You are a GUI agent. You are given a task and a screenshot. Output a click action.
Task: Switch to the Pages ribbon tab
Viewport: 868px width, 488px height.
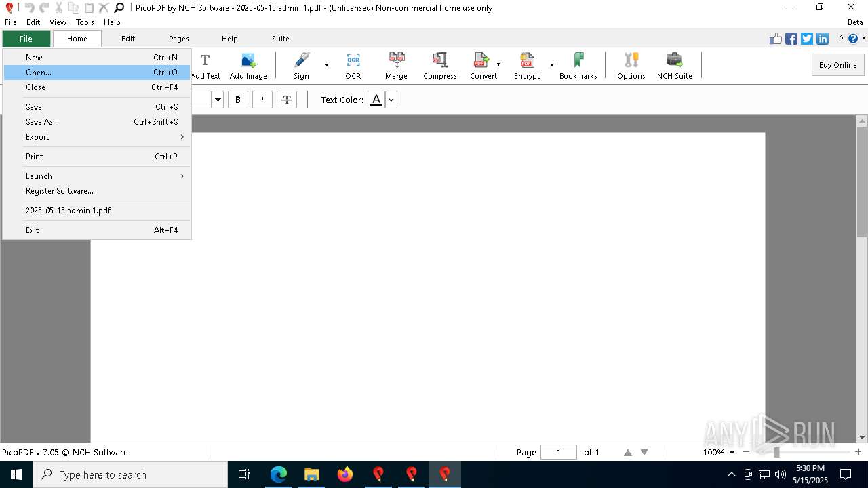(x=179, y=39)
